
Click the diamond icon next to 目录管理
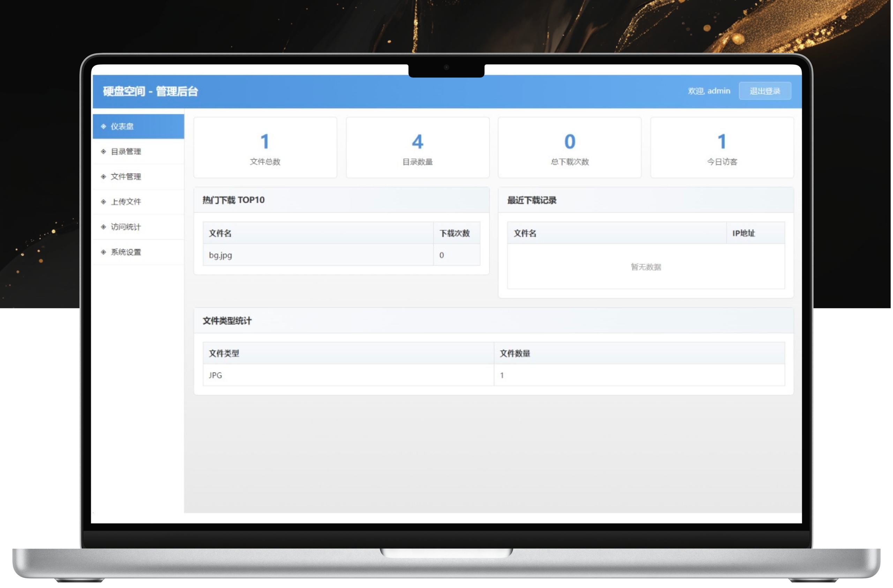coord(104,152)
